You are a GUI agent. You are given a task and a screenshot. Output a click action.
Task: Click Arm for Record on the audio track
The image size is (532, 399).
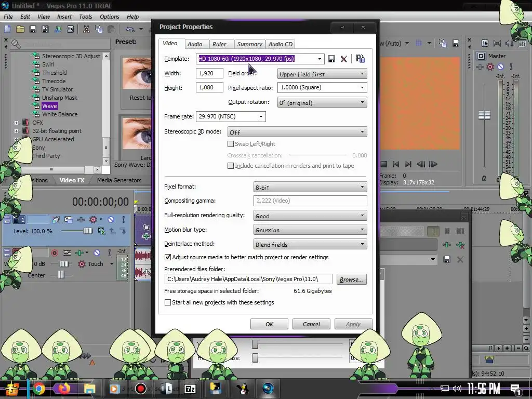[x=54, y=253]
